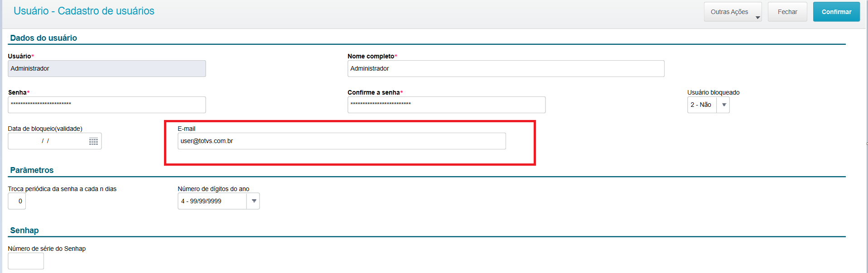Focus the Número de série do Senhap field

point(26,261)
